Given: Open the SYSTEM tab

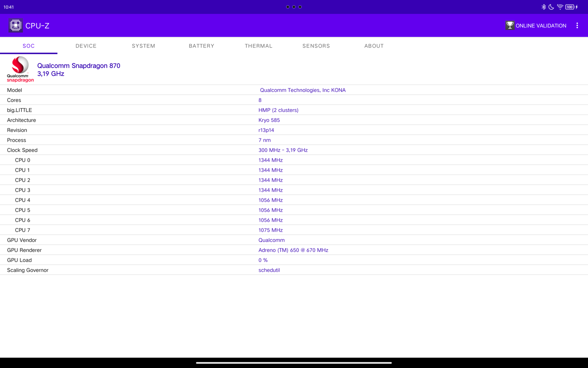Looking at the screenshot, I should coord(144,46).
